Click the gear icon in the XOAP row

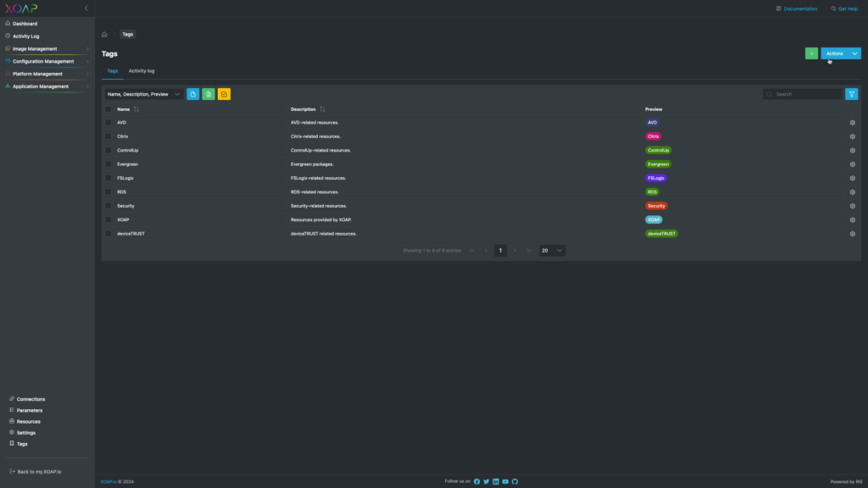[853, 219]
